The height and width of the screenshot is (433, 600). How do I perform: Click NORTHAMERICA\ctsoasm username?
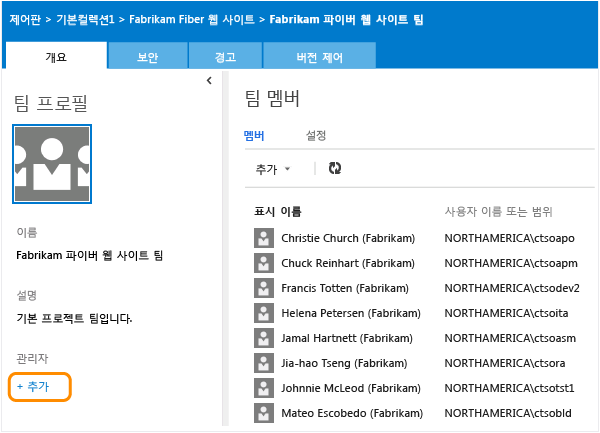click(510, 338)
